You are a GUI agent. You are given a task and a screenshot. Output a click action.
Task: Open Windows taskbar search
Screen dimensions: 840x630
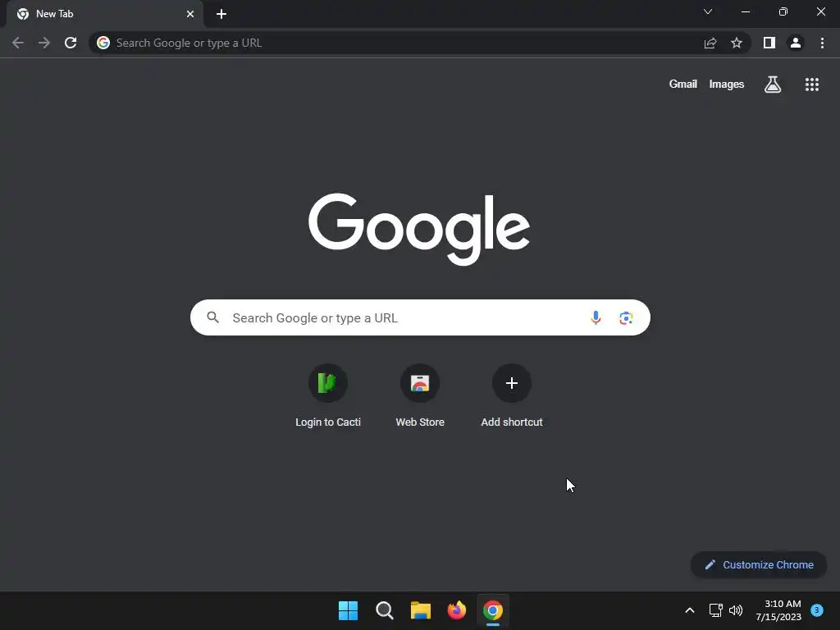(384, 610)
